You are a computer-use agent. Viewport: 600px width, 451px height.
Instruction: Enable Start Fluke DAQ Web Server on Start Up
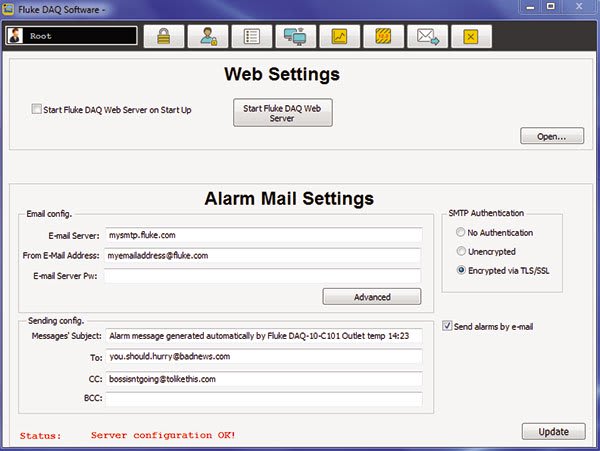(x=36, y=109)
